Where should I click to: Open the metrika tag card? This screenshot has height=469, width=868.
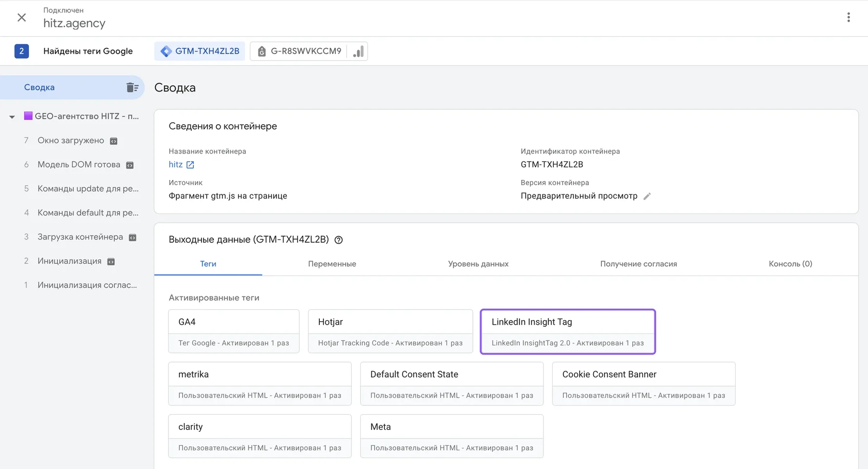coord(260,384)
